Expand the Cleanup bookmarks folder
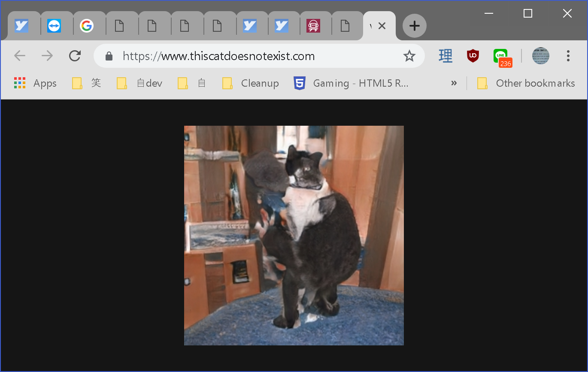588x372 pixels. pyautogui.click(x=251, y=83)
